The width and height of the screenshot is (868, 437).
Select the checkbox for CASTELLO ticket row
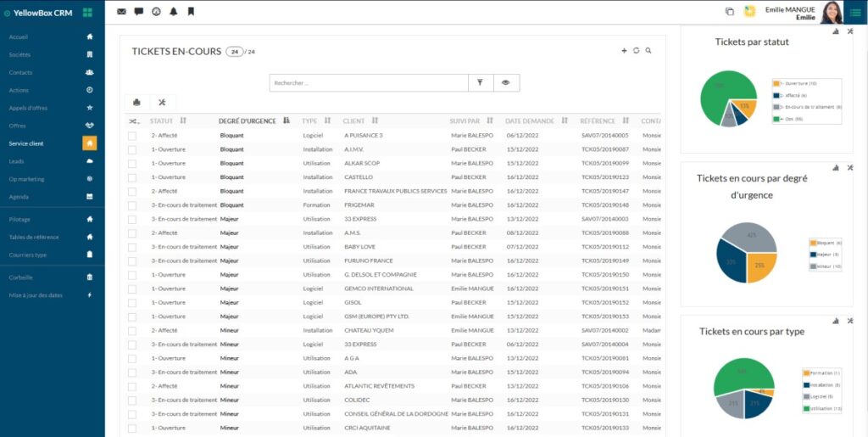click(131, 177)
